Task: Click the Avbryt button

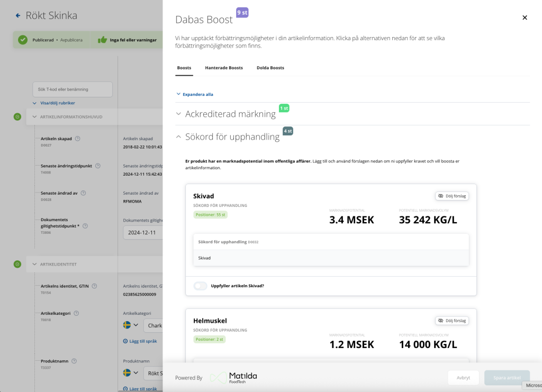Action: (x=463, y=378)
